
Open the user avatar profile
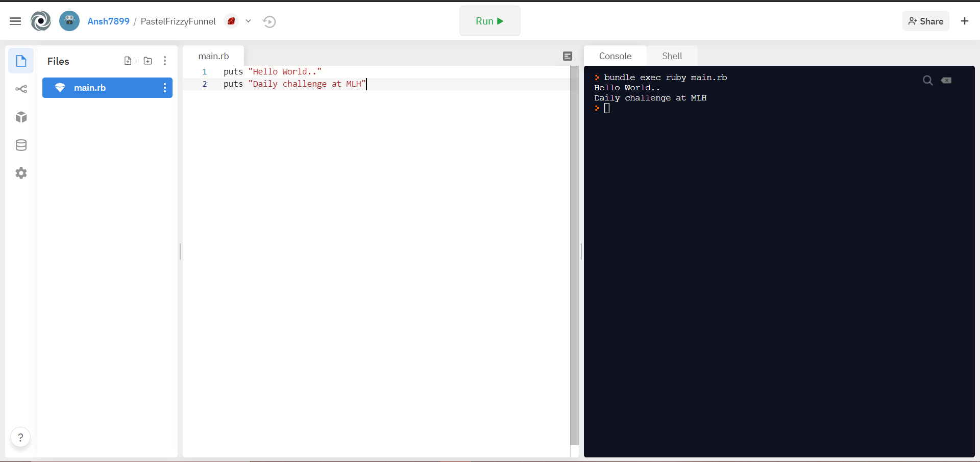point(69,21)
